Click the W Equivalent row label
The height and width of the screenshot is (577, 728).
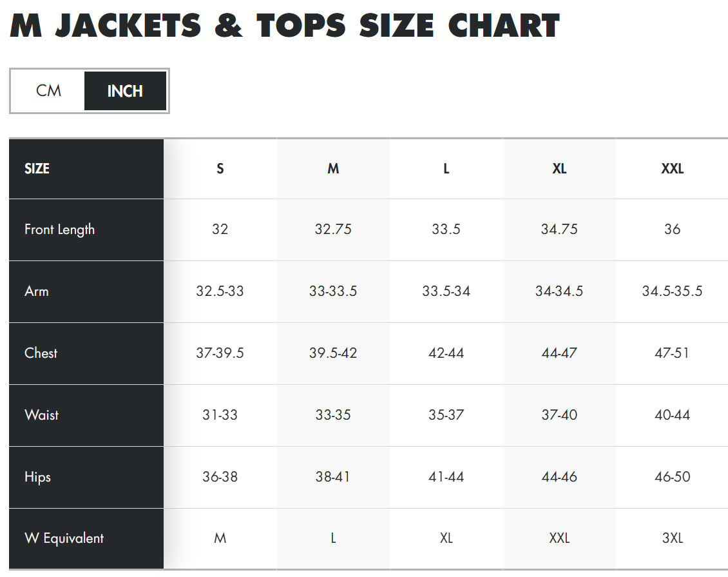[x=64, y=538]
